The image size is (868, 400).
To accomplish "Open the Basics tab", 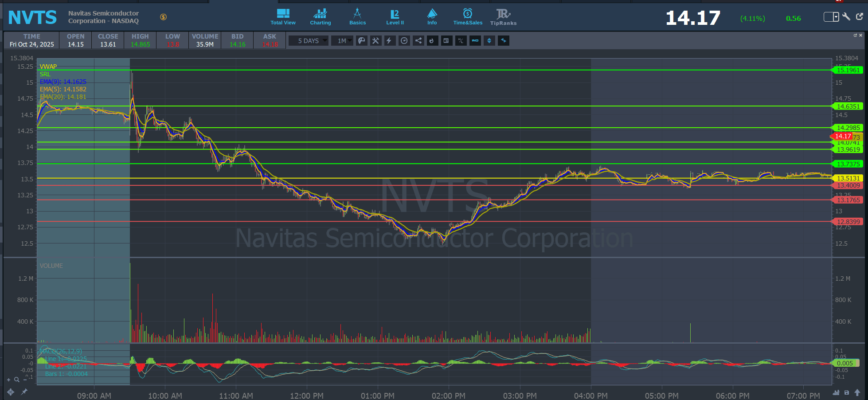I will [x=357, y=17].
